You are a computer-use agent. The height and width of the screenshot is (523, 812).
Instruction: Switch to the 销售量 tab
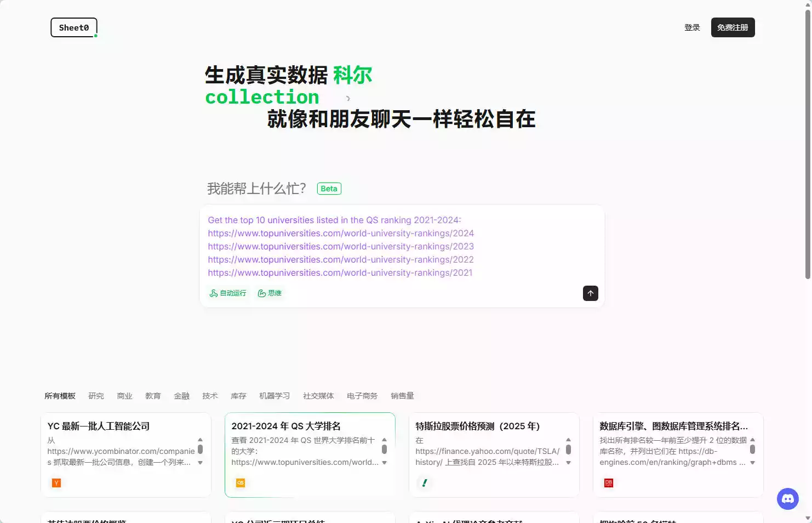pos(402,396)
